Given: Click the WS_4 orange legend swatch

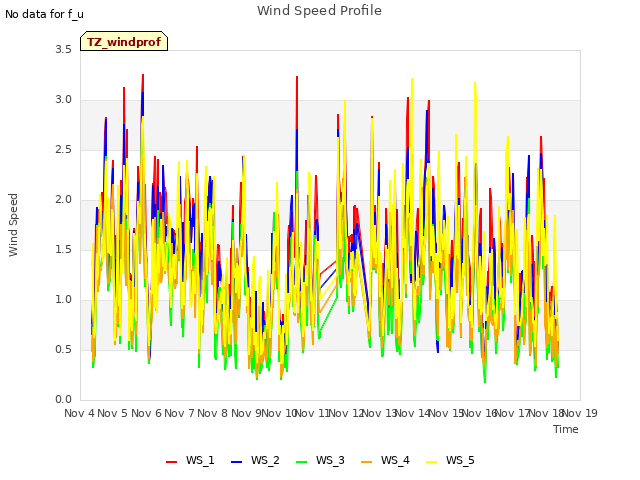Looking at the screenshot, I should [x=367, y=462].
